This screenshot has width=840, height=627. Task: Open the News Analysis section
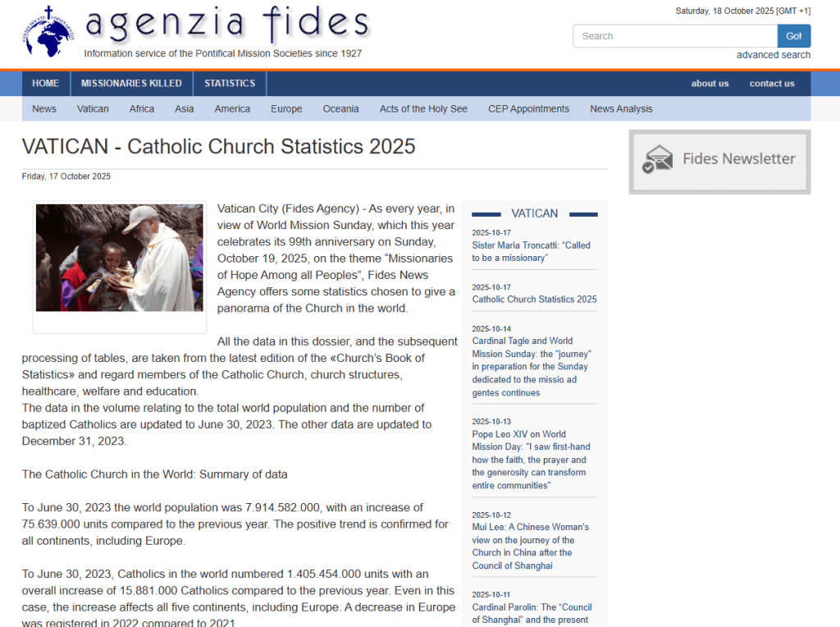click(x=621, y=109)
